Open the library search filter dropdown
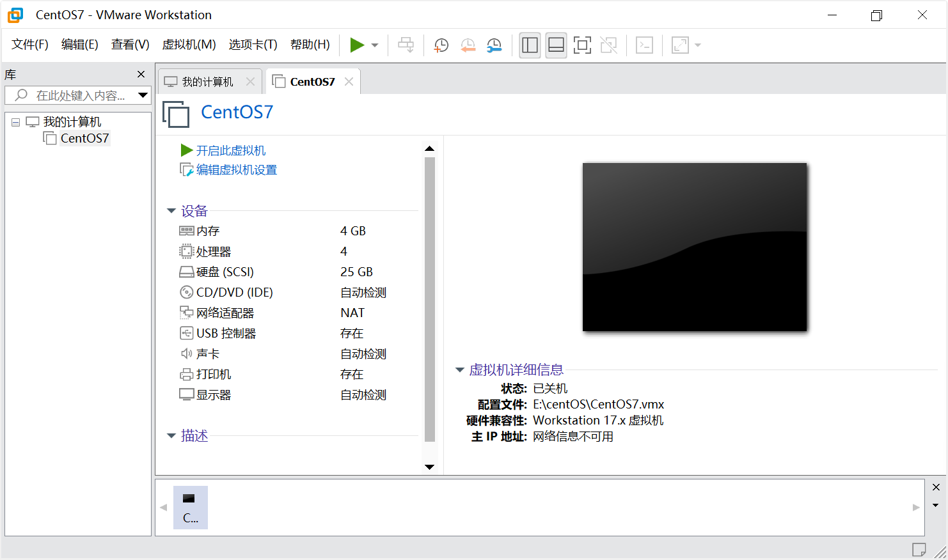 (143, 95)
